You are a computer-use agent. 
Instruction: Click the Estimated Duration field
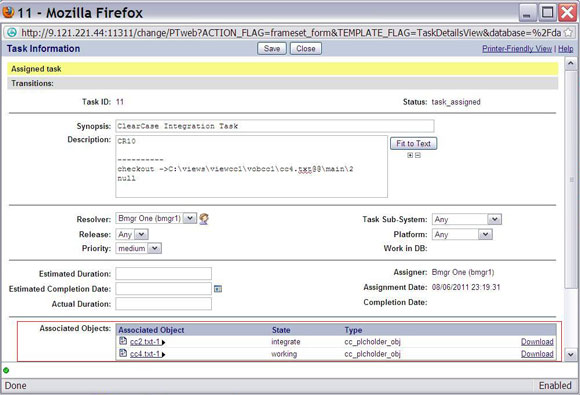[163, 274]
